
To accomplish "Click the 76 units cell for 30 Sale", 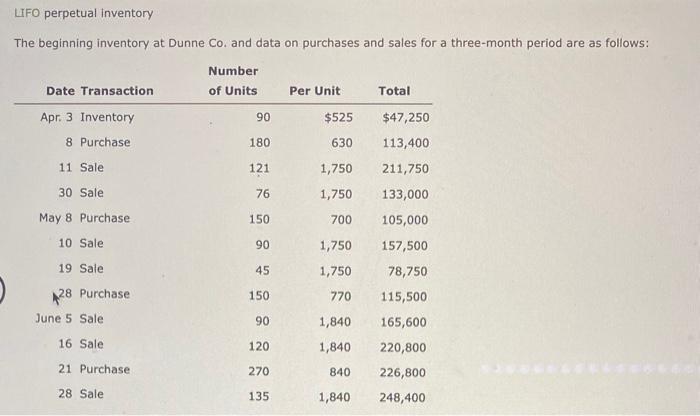I will pos(262,194).
